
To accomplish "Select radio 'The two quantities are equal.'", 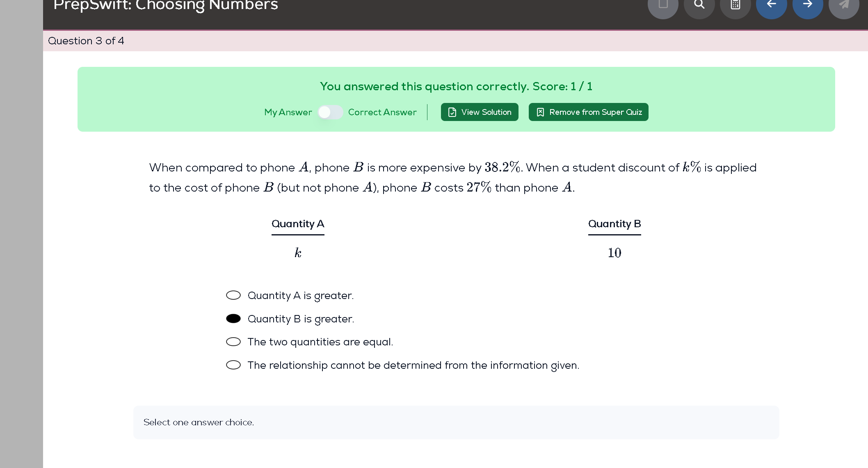I will (233, 342).
